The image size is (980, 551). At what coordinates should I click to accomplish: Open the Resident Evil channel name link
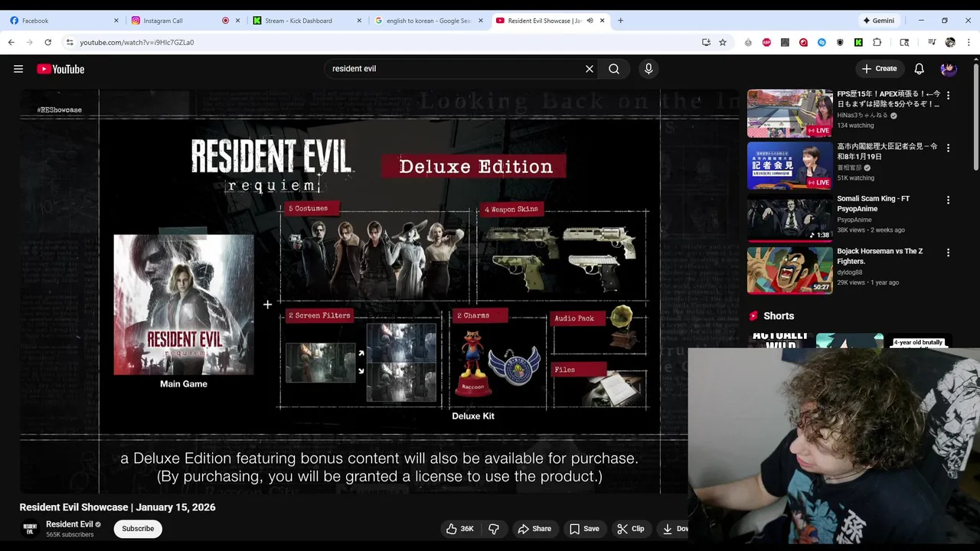click(x=70, y=524)
